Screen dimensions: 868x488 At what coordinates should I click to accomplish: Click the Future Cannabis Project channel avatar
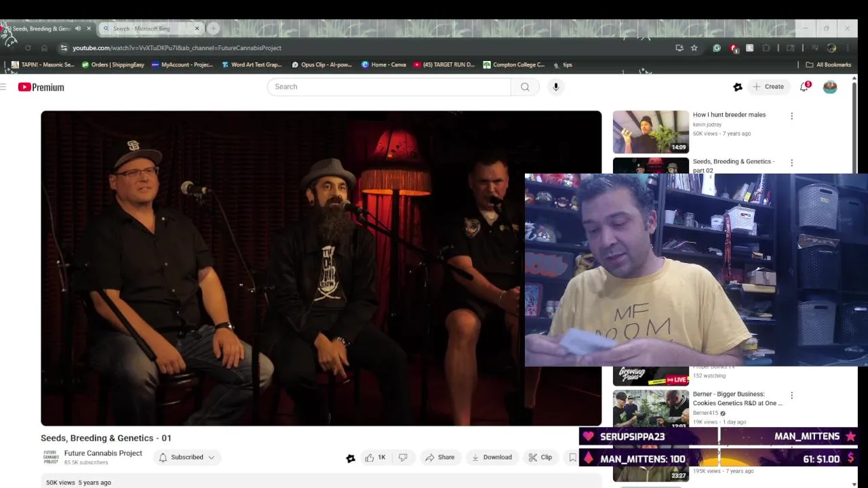pos(51,457)
